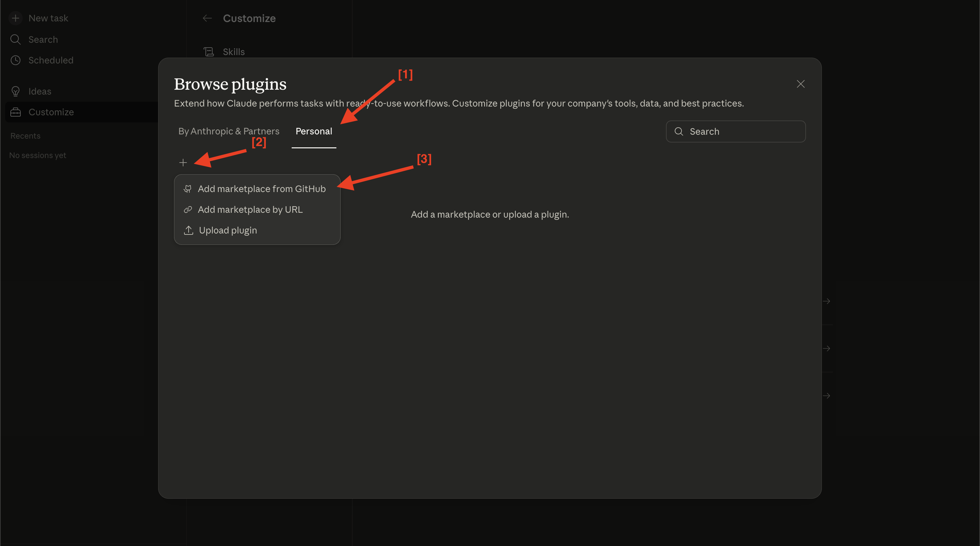Click the Customize briefcase icon in sidebar

16,112
